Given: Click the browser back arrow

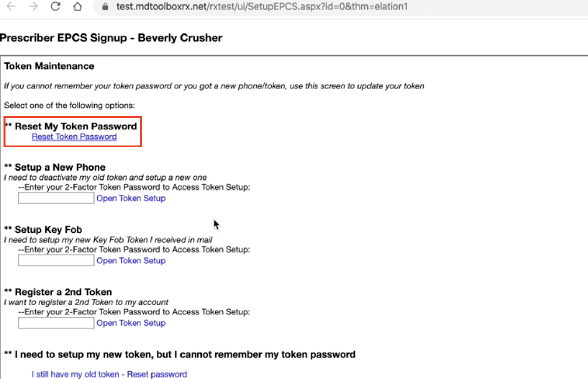Looking at the screenshot, I should pos(12,7).
